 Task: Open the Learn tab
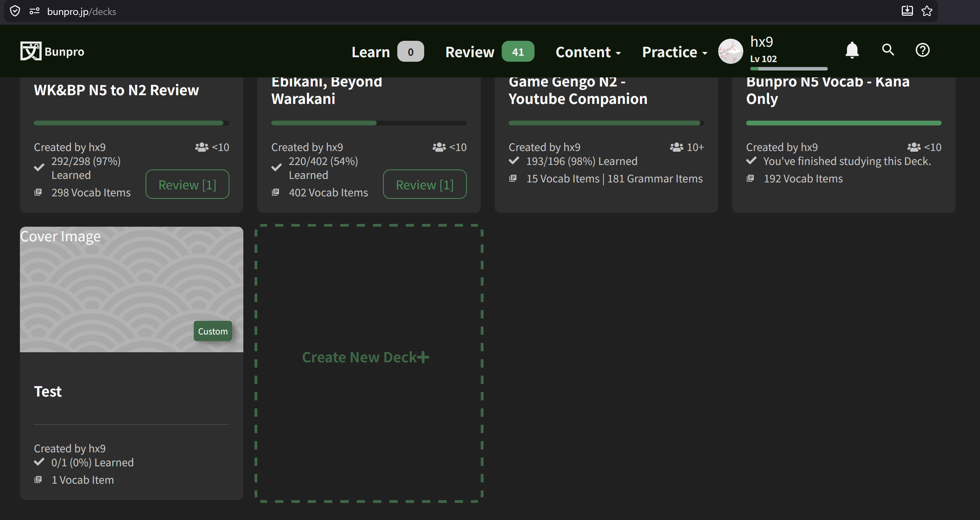[370, 52]
